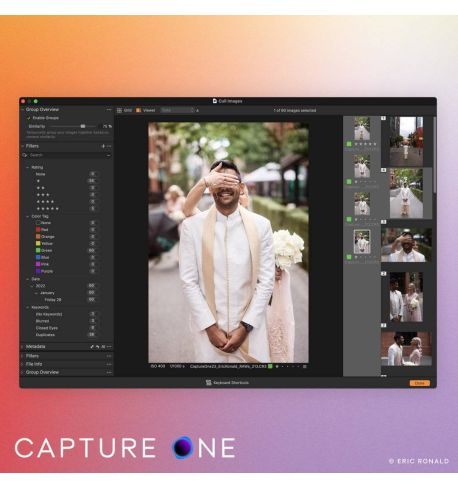Toggle the Enable Groups checkbox
The image size is (458, 488).
29,118
